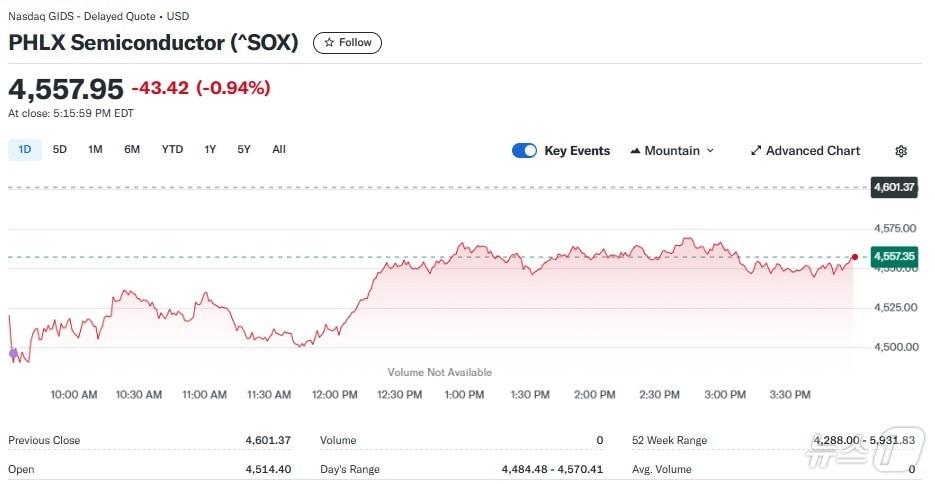Switch to the 5D range tab
Viewport: 935px width, 484px height.
click(x=60, y=150)
